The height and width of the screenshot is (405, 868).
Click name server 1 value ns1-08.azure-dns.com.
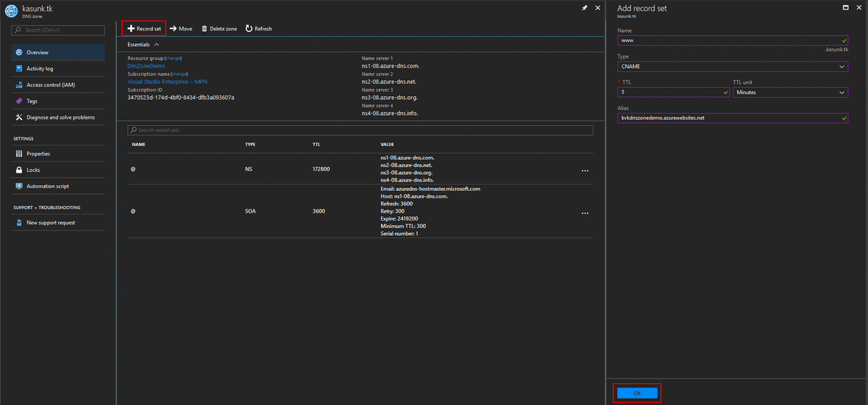pyautogui.click(x=390, y=66)
